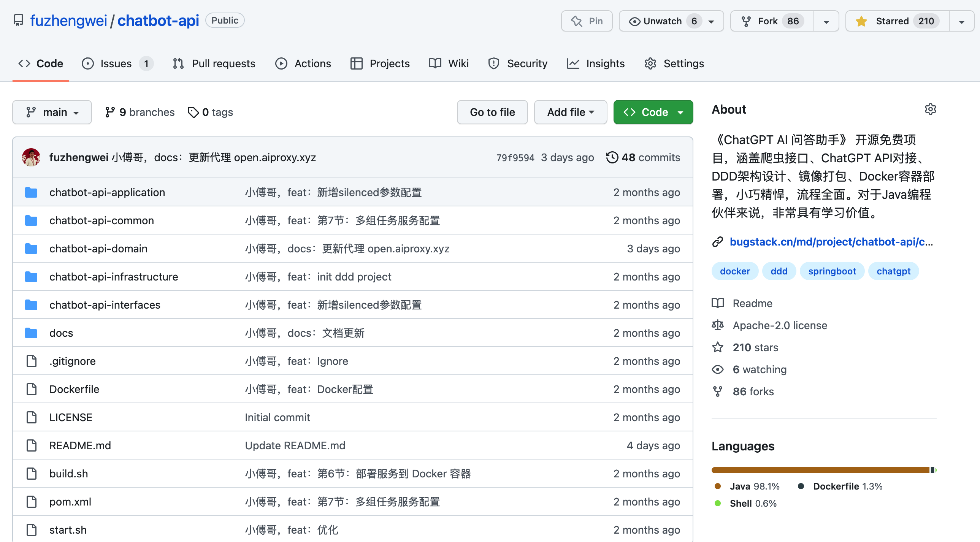Click the eye icon beside 6 watching
Image resolution: width=980 pixels, height=542 pixels.
717,370
